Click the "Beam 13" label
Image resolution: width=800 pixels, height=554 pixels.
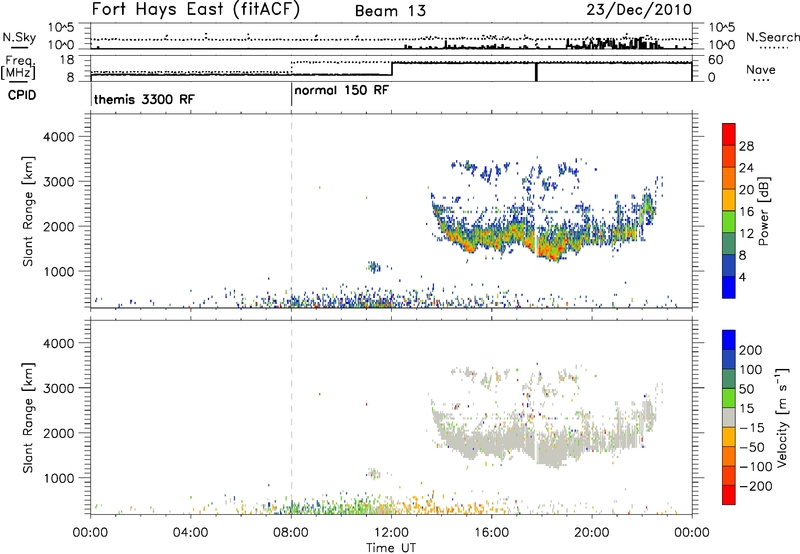[x=390, y=11]
